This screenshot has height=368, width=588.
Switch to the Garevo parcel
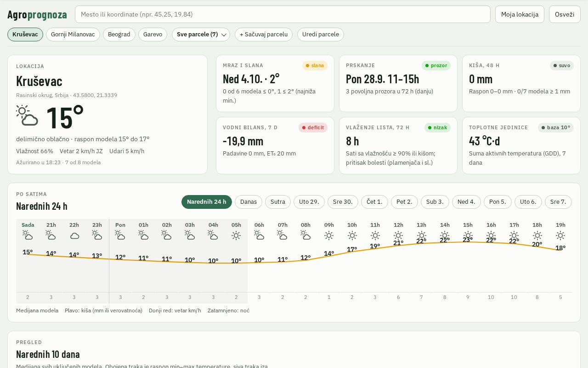[153, 34]
